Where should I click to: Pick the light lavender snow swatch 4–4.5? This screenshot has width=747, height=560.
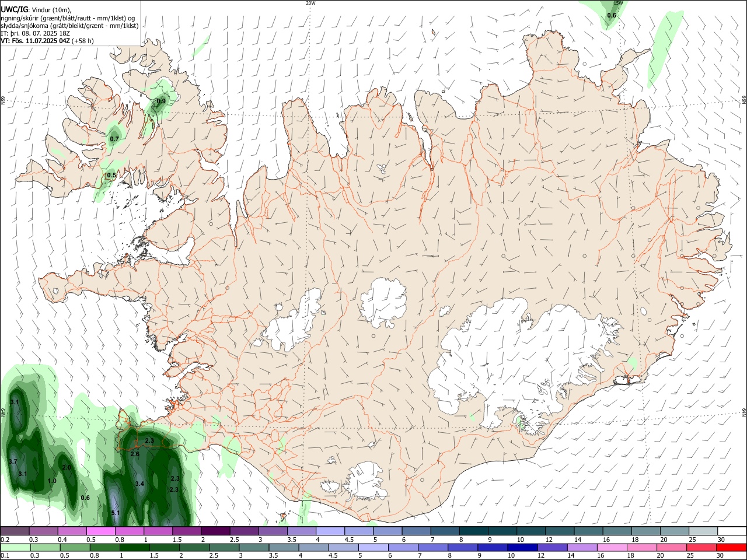tap(330, 531)
